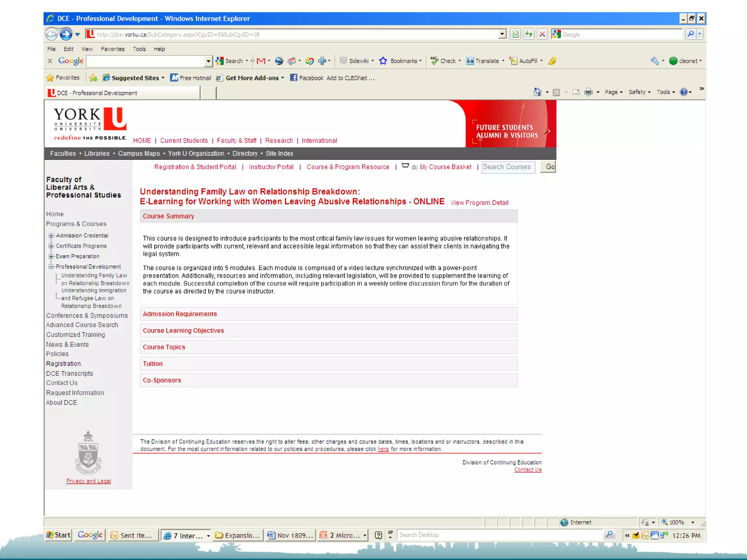Open the zoom level 100% dropdown

coord(692,522)
